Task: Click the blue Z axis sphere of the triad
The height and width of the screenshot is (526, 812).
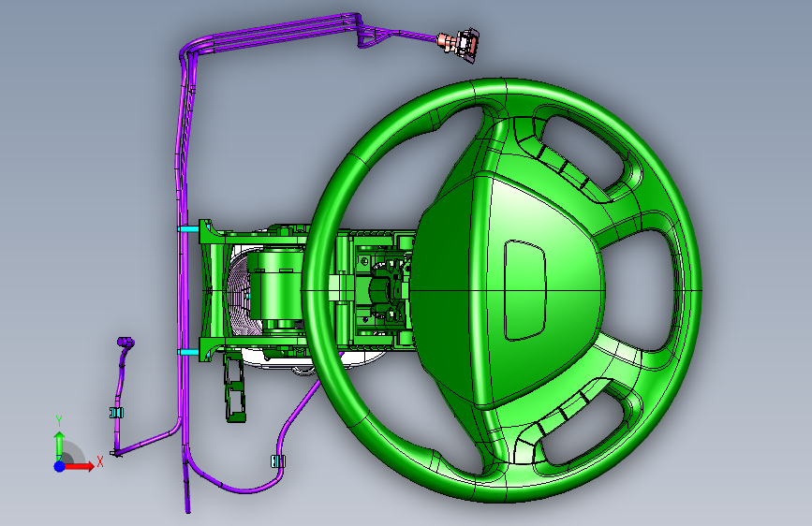Action: tap(60, 466)
